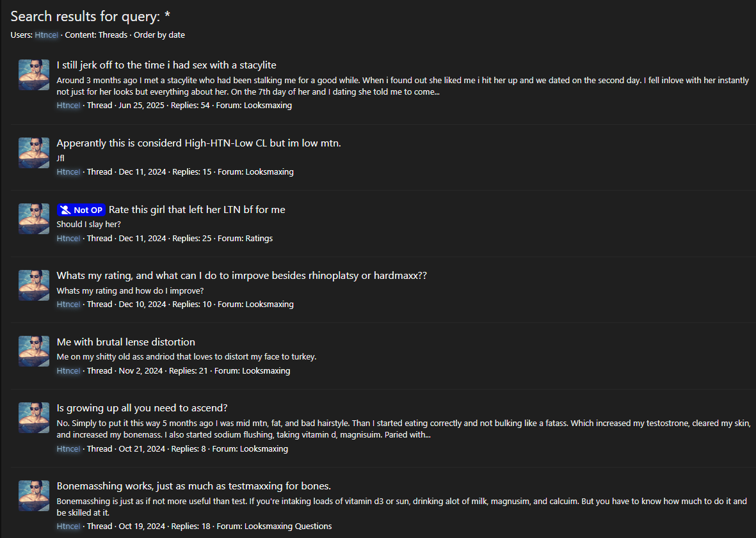Click Htncel username under Dec 10, 2024 thread

point(68,305)
